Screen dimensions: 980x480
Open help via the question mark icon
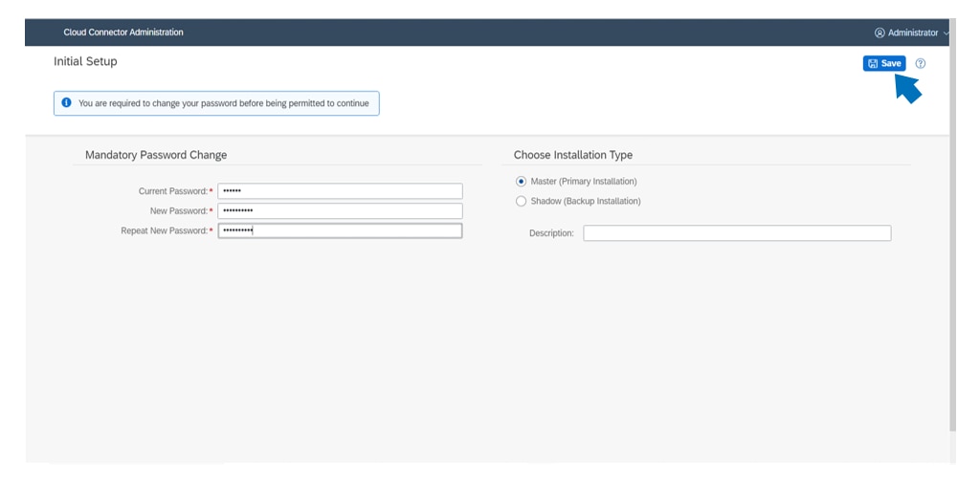point(921,63)
